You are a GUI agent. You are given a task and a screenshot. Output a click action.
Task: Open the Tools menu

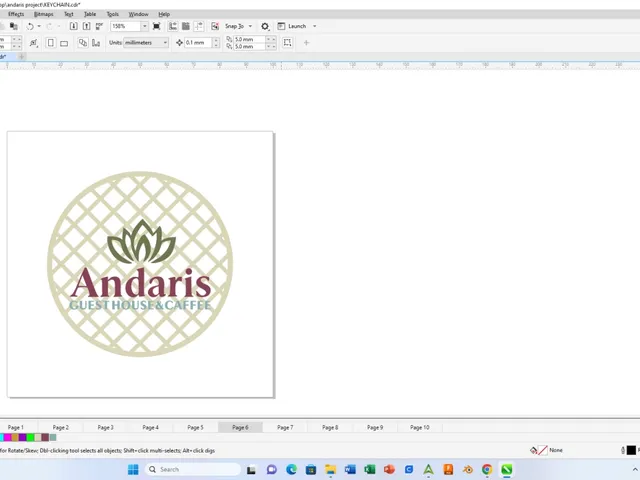point(113,14)
